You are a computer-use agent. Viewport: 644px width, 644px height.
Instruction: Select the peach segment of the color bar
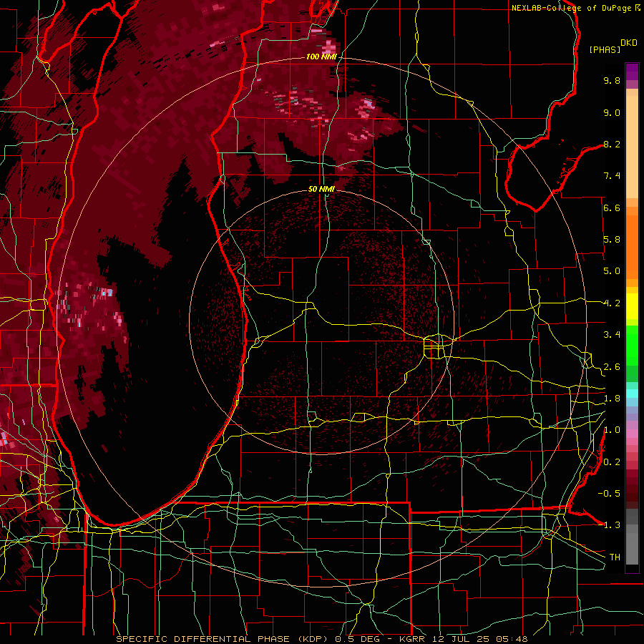632,147
